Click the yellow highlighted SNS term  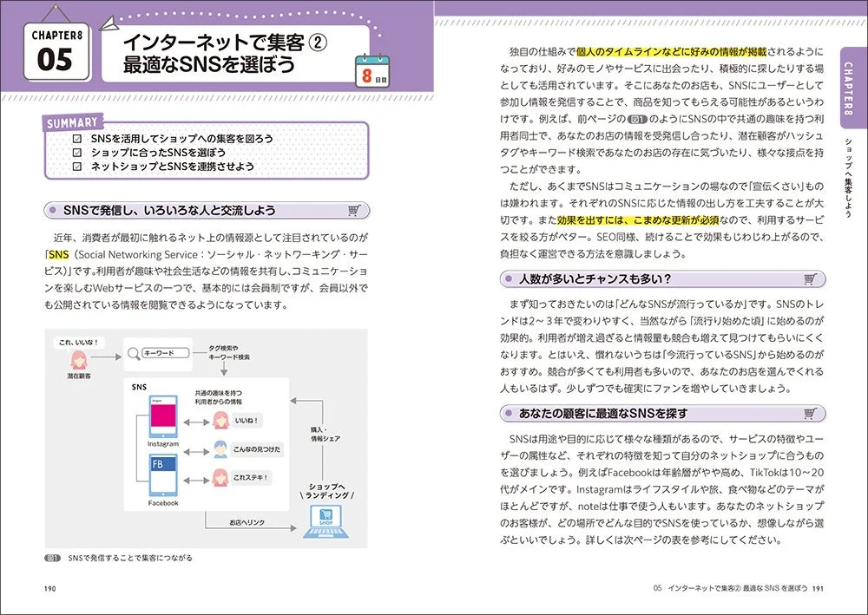(x=59, y=254)
